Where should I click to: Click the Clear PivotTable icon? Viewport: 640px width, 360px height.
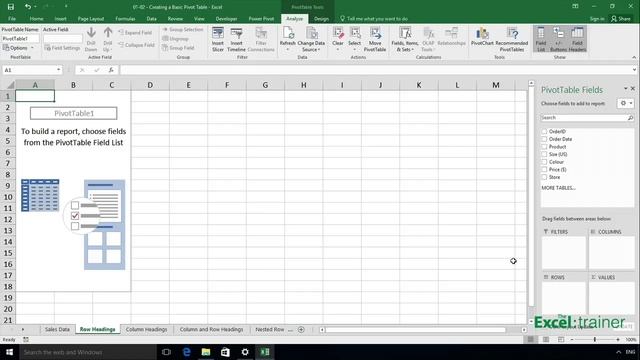click(338, 33)
